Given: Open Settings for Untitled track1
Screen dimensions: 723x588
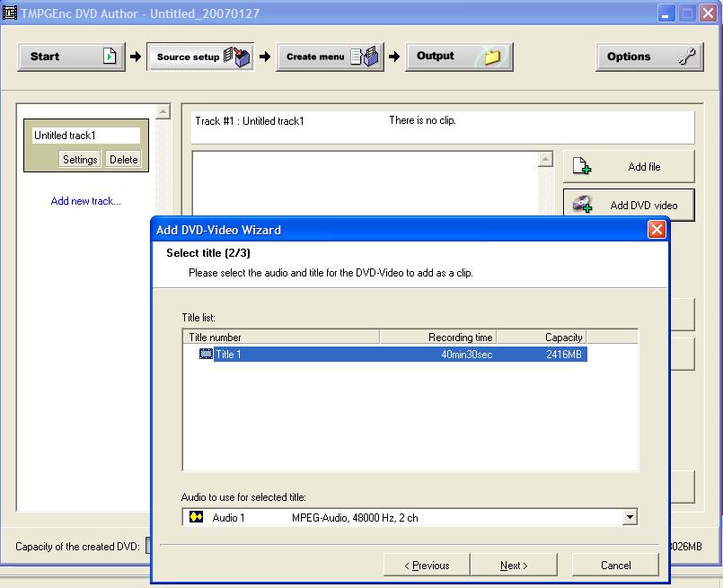Looking at the screenshot, I should 80,160.
